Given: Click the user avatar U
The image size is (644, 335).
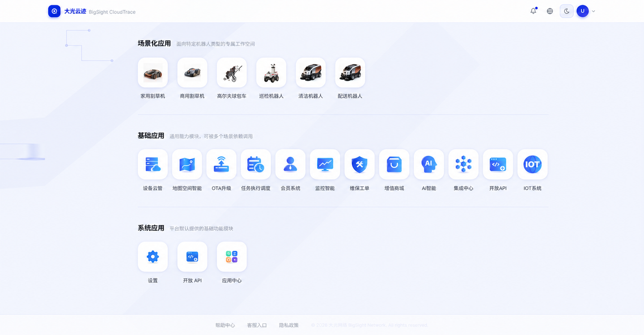Looking at the screenshot, I should tap(582, 11).
